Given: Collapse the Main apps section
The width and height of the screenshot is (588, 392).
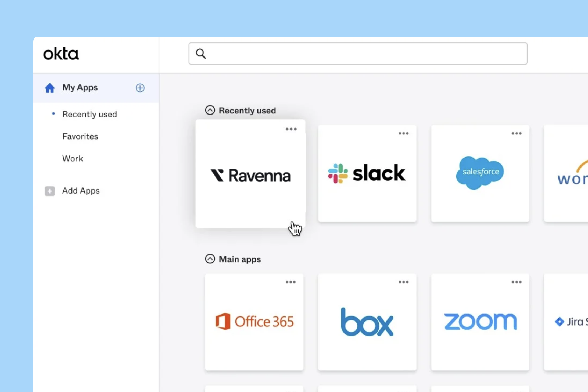Looking at the screenshot, I should coord(210,259).
